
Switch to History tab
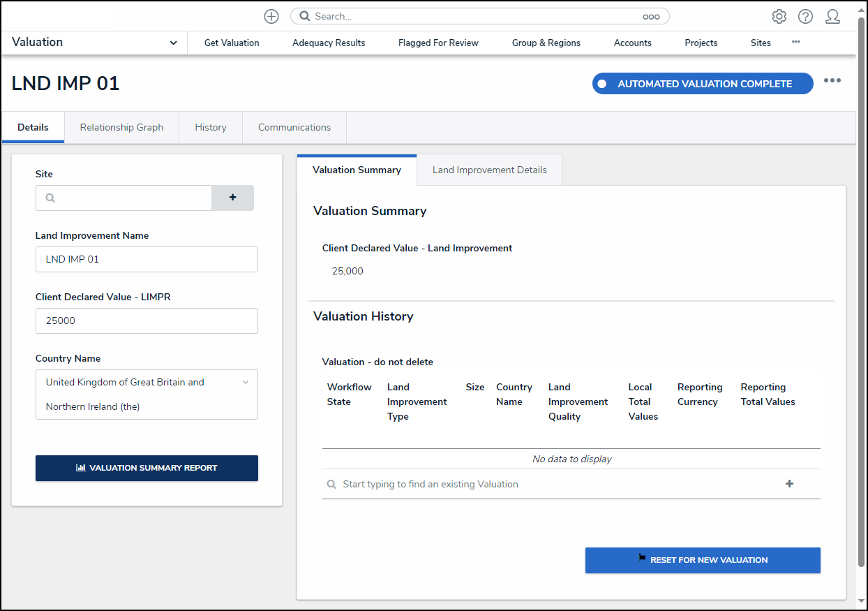coord(211,127)
